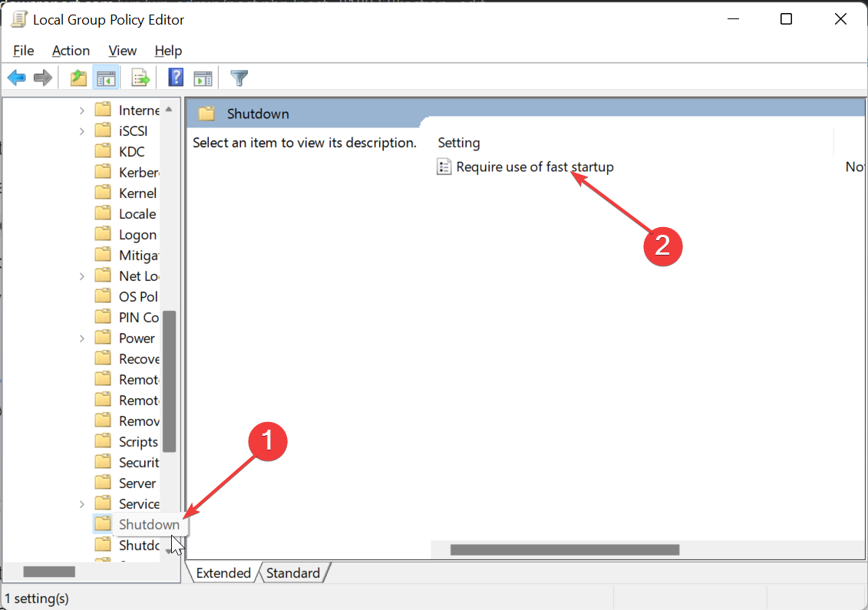Image resolution: width=868 pixels, height=610 pixels.
Task: Click the Forward arrow in toolbar
Action: point(43,77)
